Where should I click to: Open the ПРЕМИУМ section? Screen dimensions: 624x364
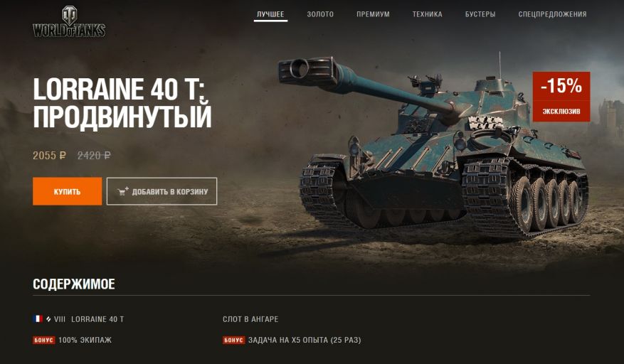[x=373, y=14]
